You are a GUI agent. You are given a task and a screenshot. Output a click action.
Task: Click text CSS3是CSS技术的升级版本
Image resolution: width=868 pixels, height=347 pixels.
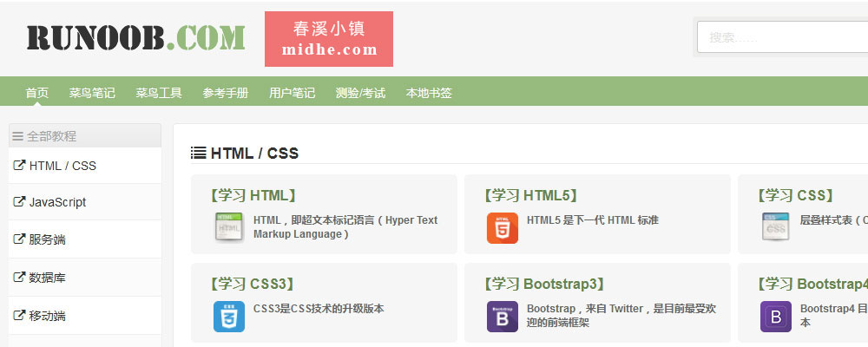point(319,309)
